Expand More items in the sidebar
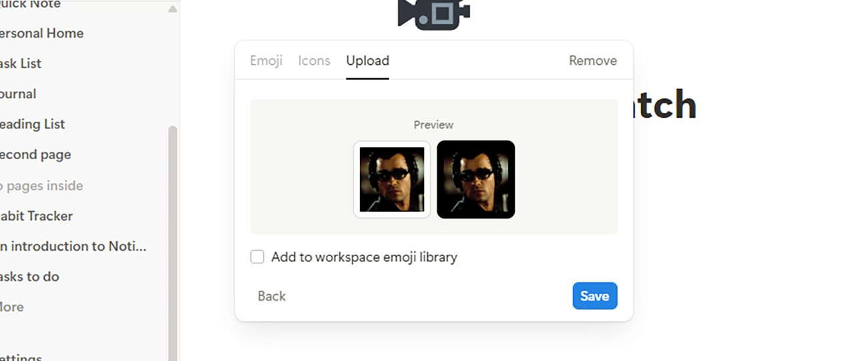Image resolution: width=868 pixels, height=361 pixels. click(x=12, y=307)
